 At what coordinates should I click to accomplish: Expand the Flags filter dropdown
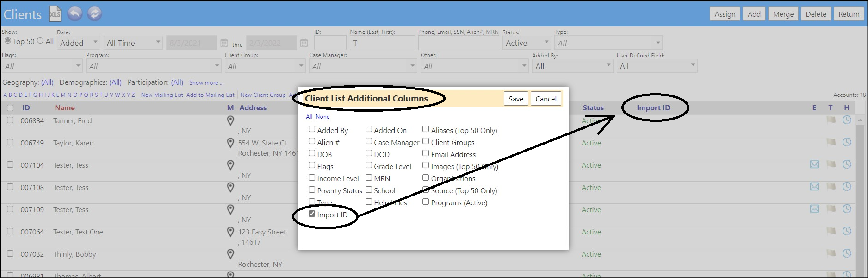pos(42,66)
